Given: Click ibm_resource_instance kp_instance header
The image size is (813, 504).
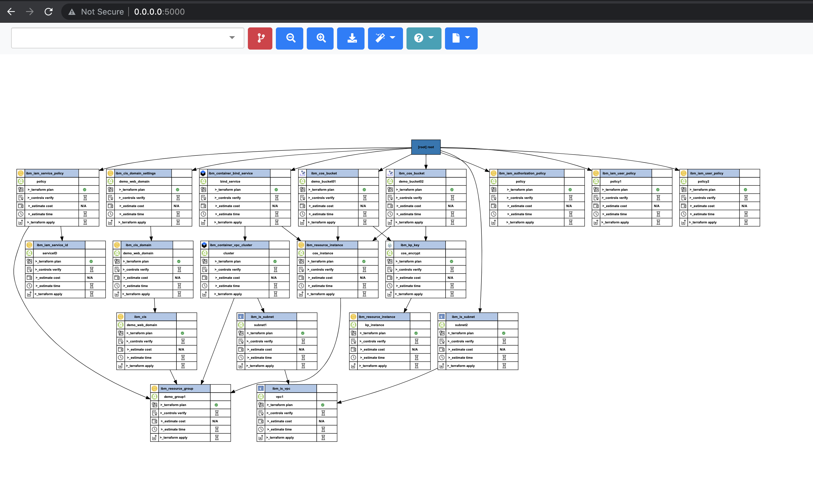Looking at the screenshot, I should 383,317.
